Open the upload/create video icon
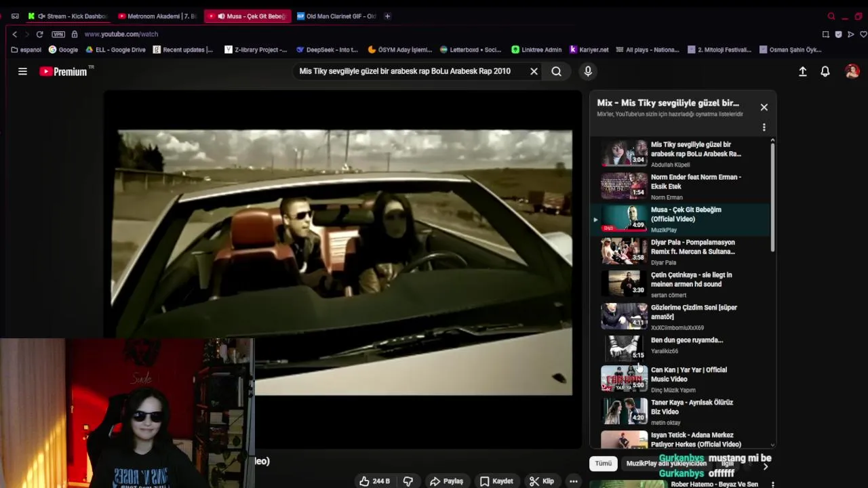 (802, 71)
